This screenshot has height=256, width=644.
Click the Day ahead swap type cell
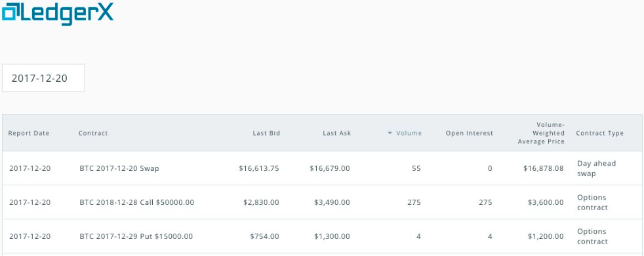[x=596, y=168]
